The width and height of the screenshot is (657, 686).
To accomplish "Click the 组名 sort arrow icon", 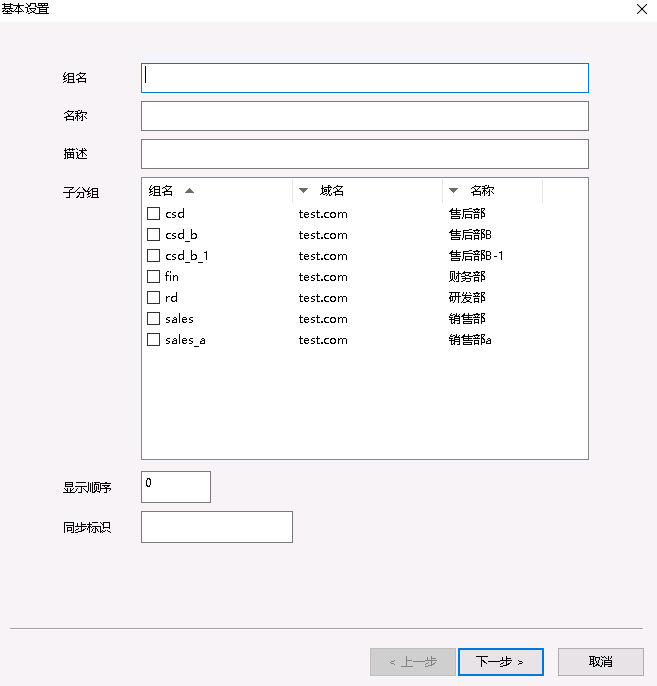I will point(190,191).
